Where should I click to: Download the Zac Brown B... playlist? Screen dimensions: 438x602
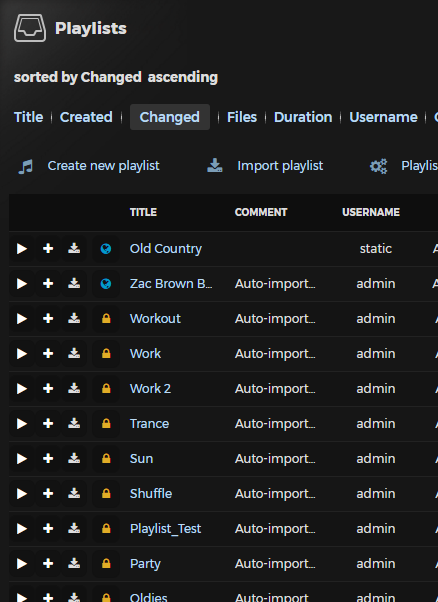pyautogui.click(x=74, y=283)
